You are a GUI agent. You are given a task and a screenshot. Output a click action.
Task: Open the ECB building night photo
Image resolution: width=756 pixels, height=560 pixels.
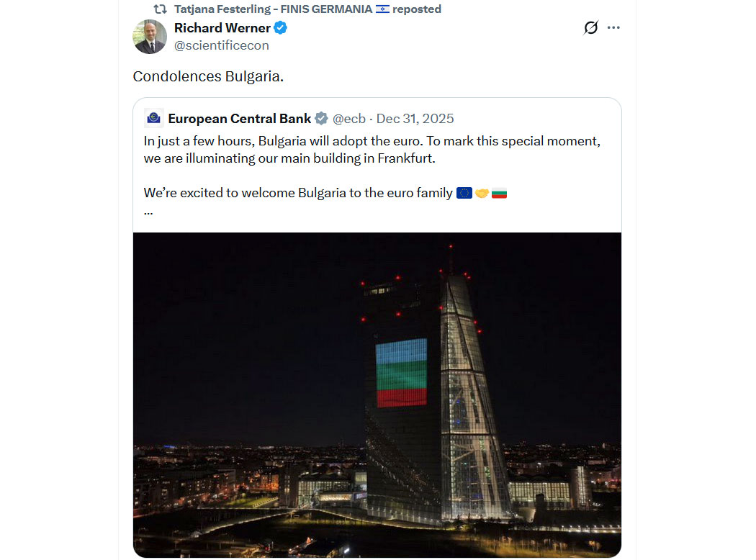(x=377, y=394)
